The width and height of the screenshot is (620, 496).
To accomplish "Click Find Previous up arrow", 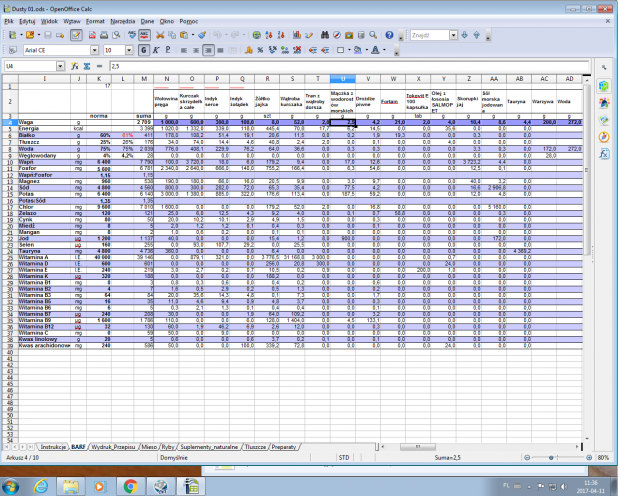I will [476, 35].
